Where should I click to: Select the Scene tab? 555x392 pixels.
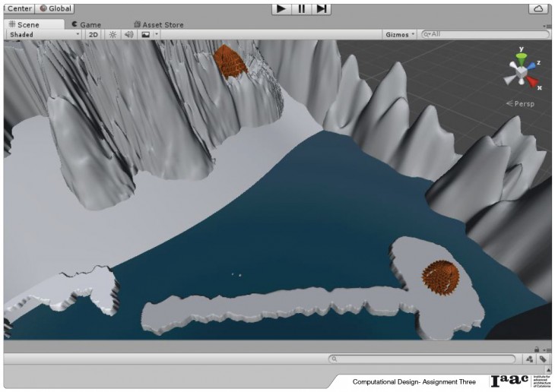click(x=27, y=24)
